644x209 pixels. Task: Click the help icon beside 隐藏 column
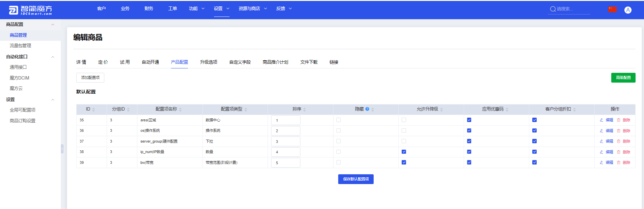tap(367, 109)
